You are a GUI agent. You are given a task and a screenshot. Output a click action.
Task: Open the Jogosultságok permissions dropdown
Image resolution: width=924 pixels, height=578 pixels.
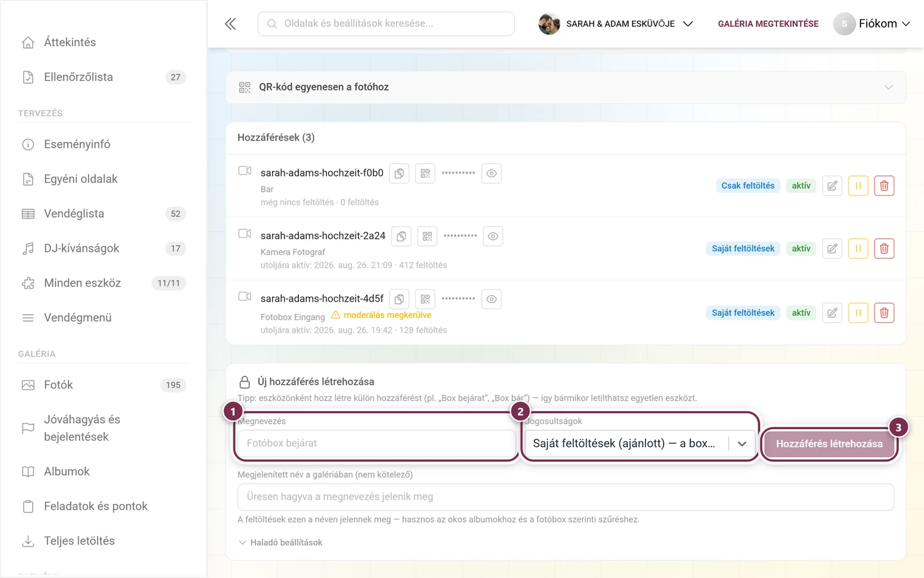640,443
